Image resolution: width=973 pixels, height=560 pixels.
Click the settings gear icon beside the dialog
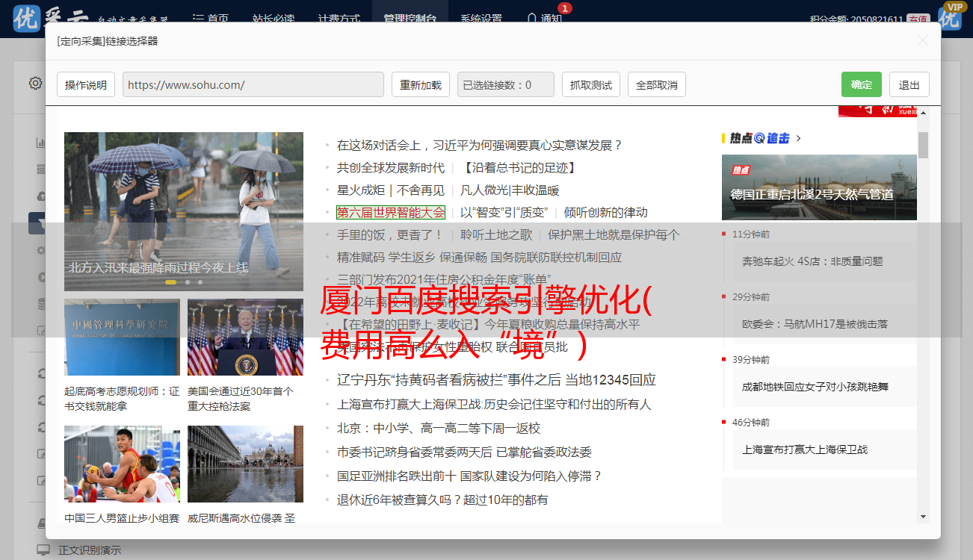[x=35, y=83]
